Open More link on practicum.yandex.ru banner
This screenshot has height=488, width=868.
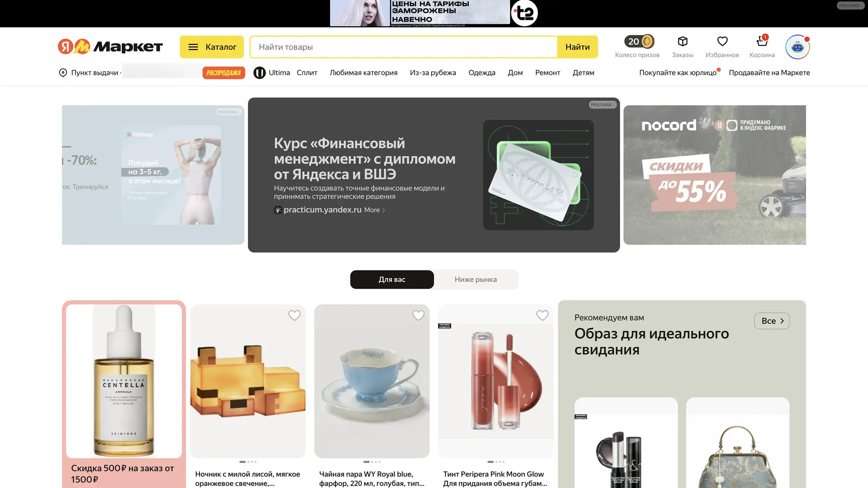pos(374,210)
